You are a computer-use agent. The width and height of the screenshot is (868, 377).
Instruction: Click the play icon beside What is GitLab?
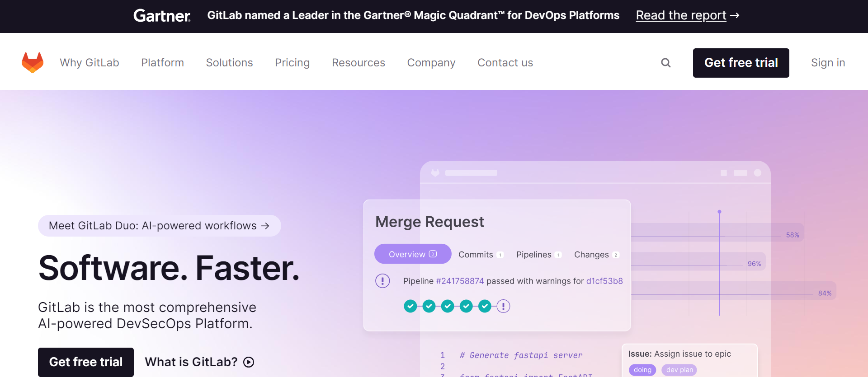pyautogui.click(x=249, y=362)
